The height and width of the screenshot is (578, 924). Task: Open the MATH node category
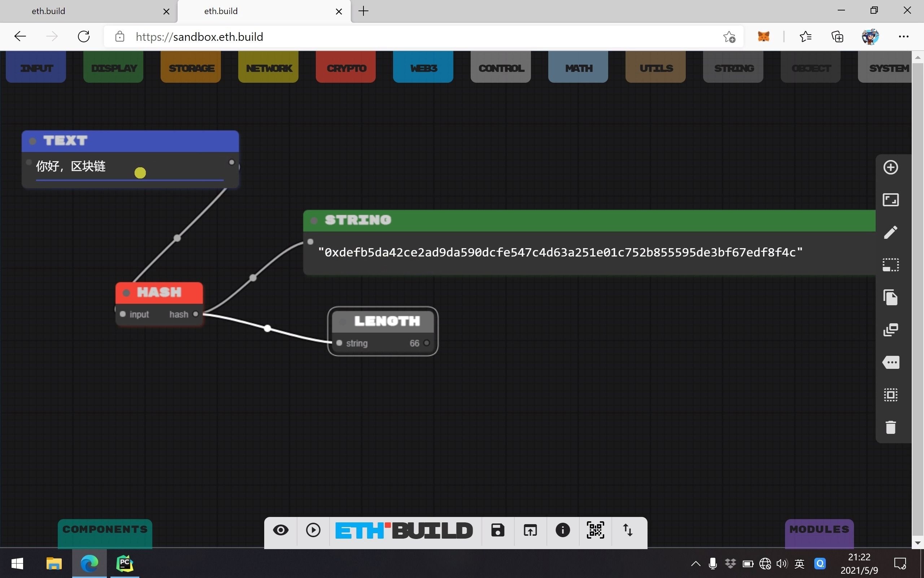(579, 67)
